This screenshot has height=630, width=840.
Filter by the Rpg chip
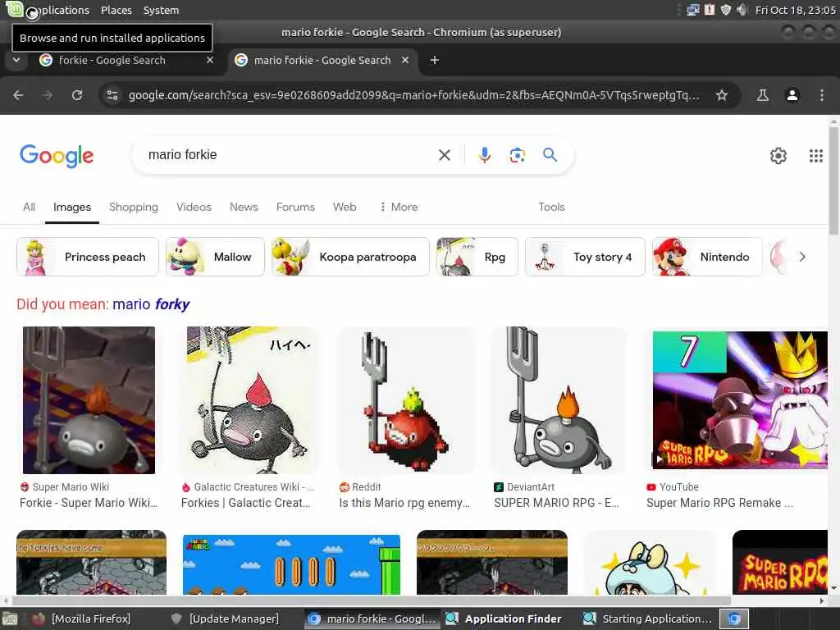point(477,257)
